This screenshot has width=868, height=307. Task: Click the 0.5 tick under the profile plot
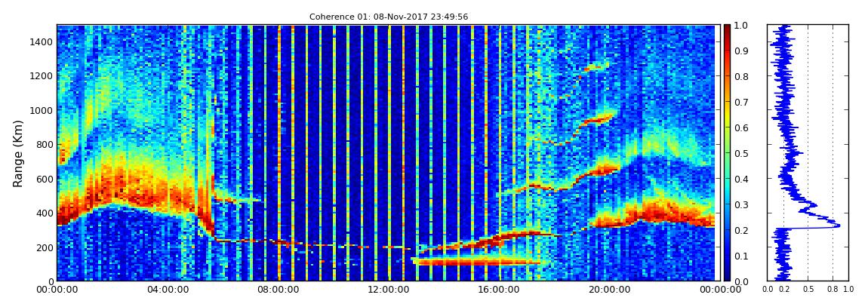point(808,290)
